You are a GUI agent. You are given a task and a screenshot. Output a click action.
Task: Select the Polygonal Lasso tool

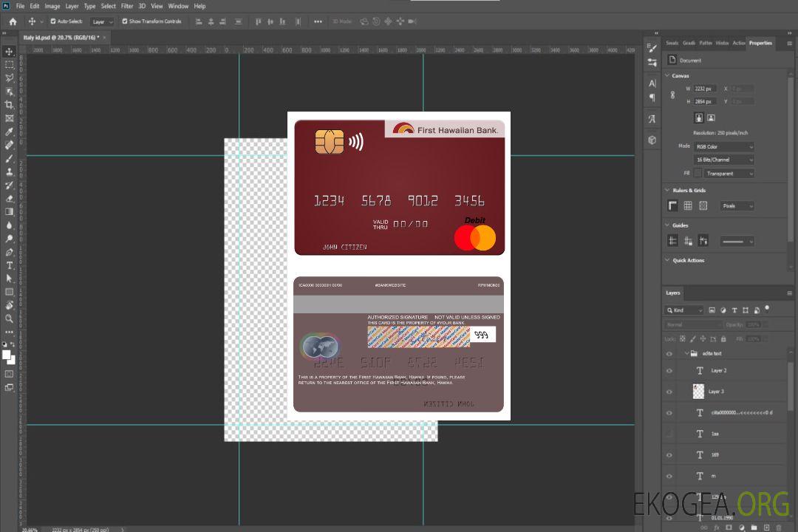pos(9,78)
